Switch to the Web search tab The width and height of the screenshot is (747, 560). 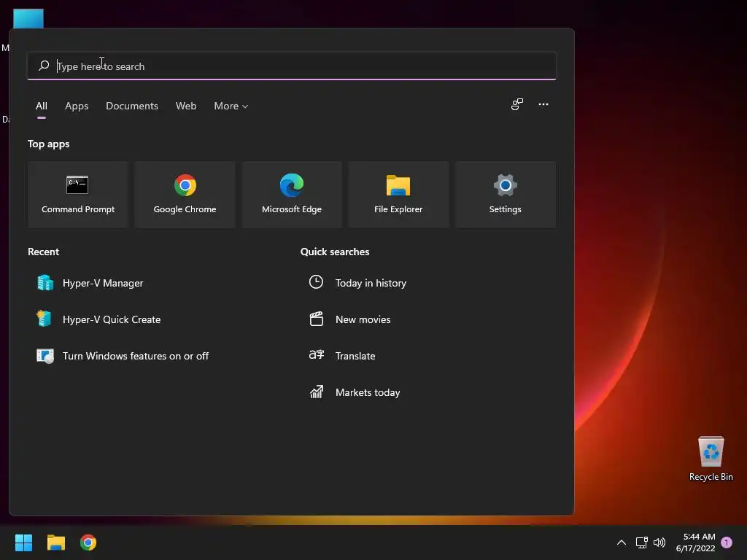click(186, 106)
